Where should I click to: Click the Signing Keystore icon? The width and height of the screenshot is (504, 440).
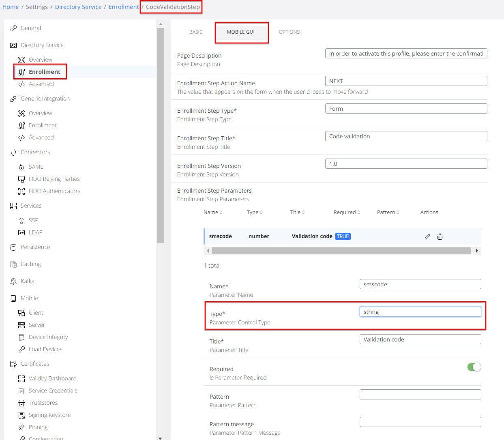21,415
